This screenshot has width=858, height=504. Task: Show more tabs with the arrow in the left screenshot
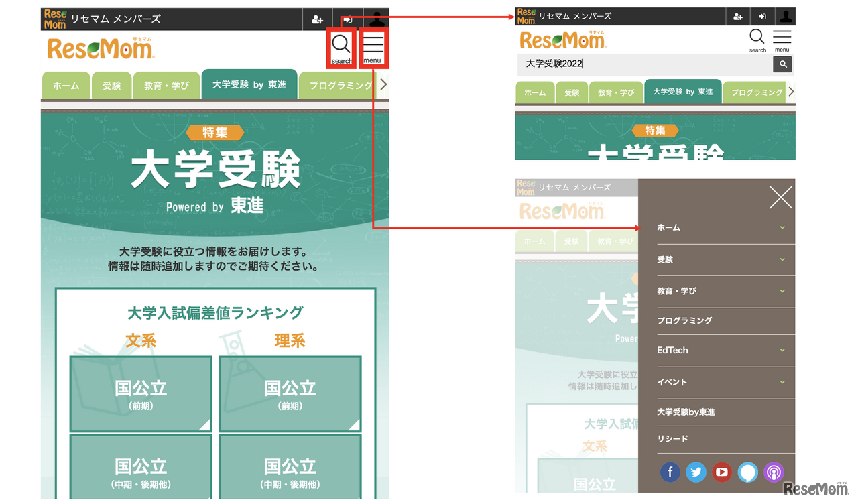pos(383,84)
